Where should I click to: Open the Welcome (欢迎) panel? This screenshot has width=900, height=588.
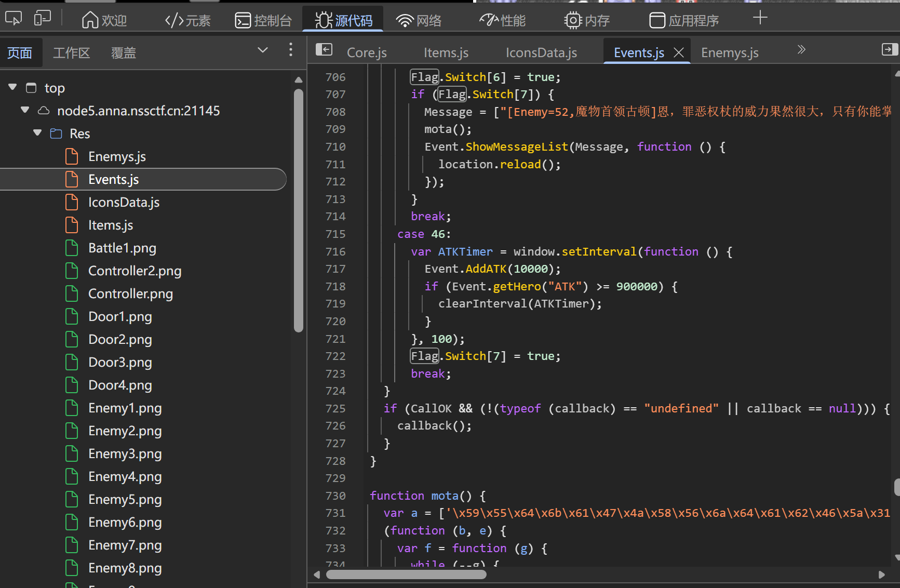pos(104,20)
